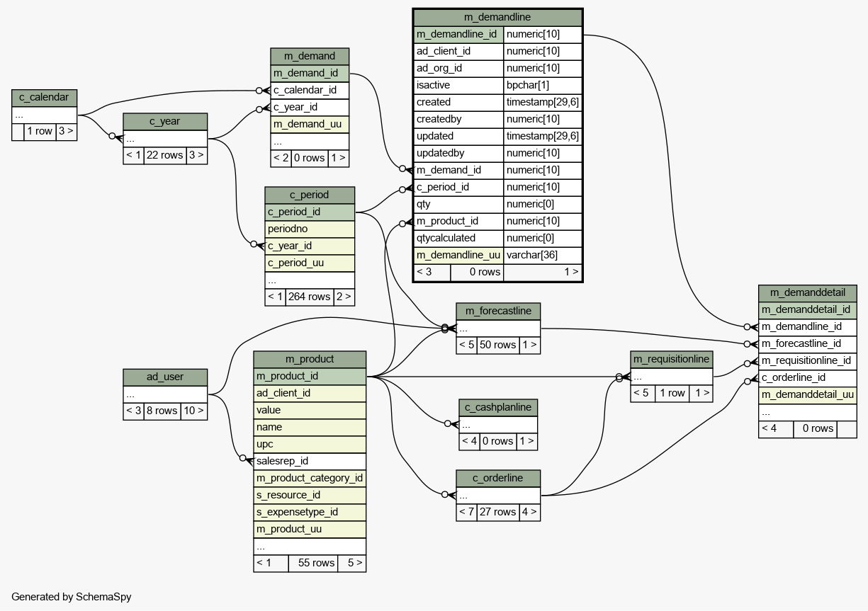Select the ad_user table title

(165, 377)
